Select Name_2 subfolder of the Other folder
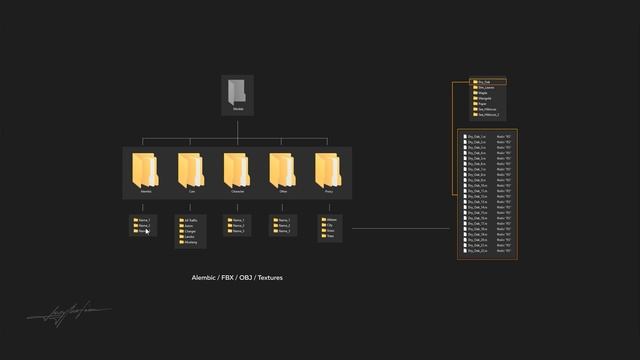This screenshot has width=640, height=360. pyautogui.click(x=282, y=225)
